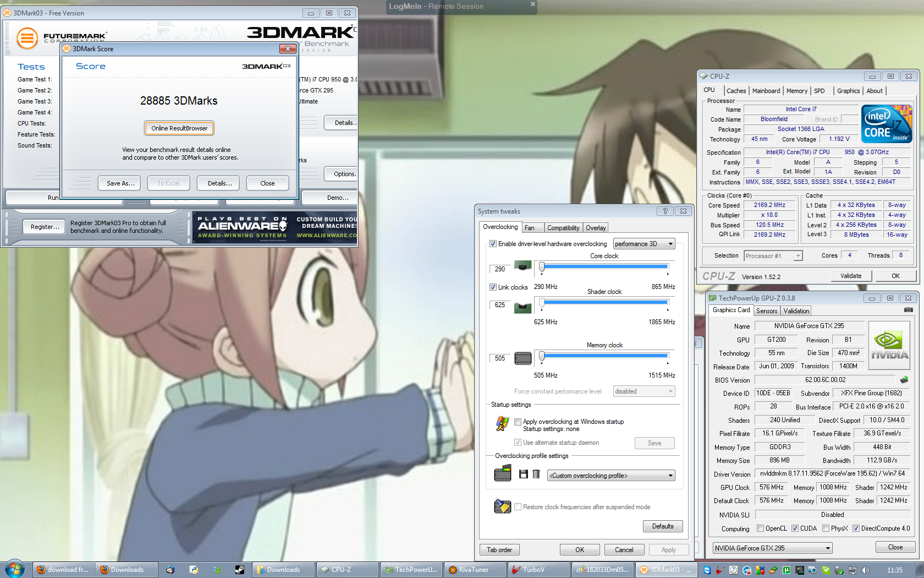The image size is (924, 578).
Task: Click the restore clock frequencies broom icon
Action: 502,506
